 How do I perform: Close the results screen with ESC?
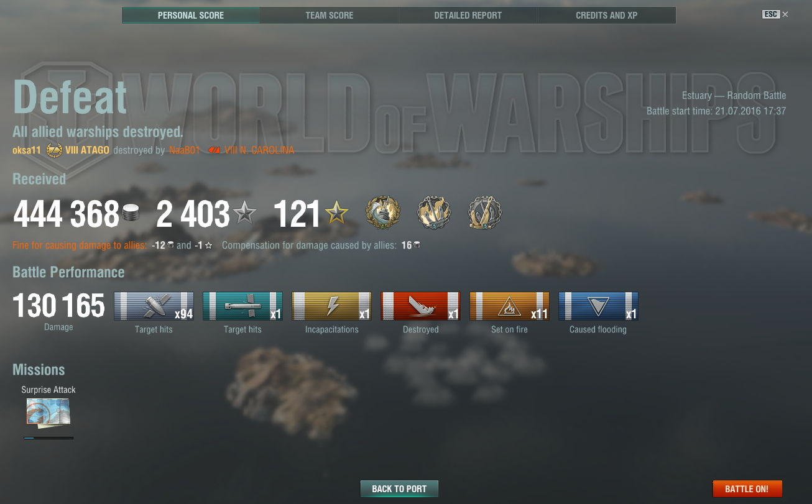coord(775,14)
